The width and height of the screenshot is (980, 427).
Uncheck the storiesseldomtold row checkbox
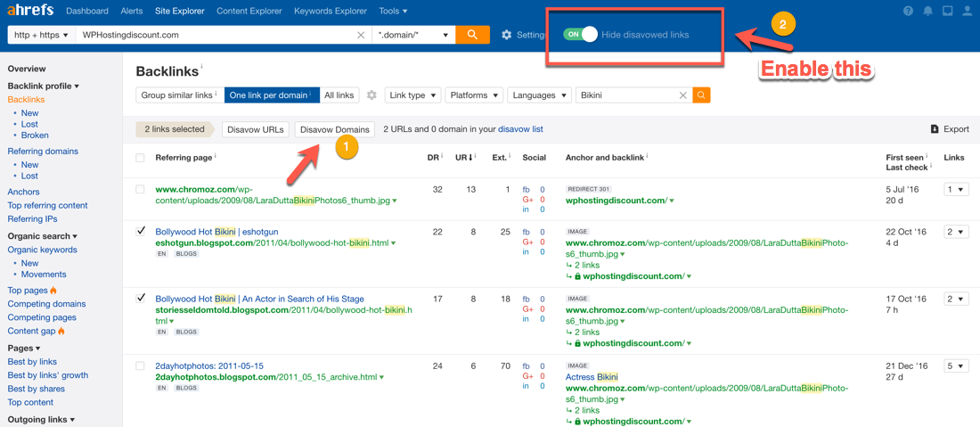pyautogui.click(x=140, y=299)
